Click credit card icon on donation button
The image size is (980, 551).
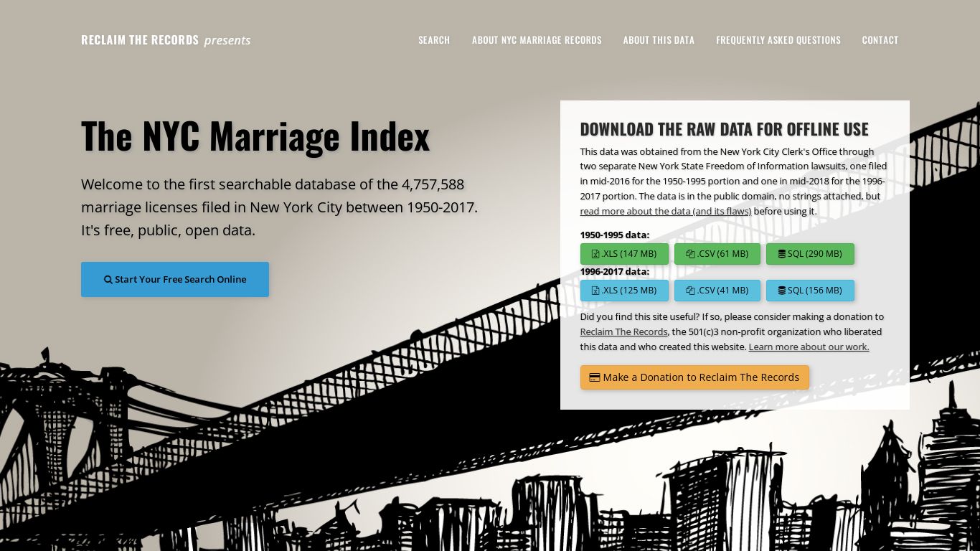(x=595, y=377)
